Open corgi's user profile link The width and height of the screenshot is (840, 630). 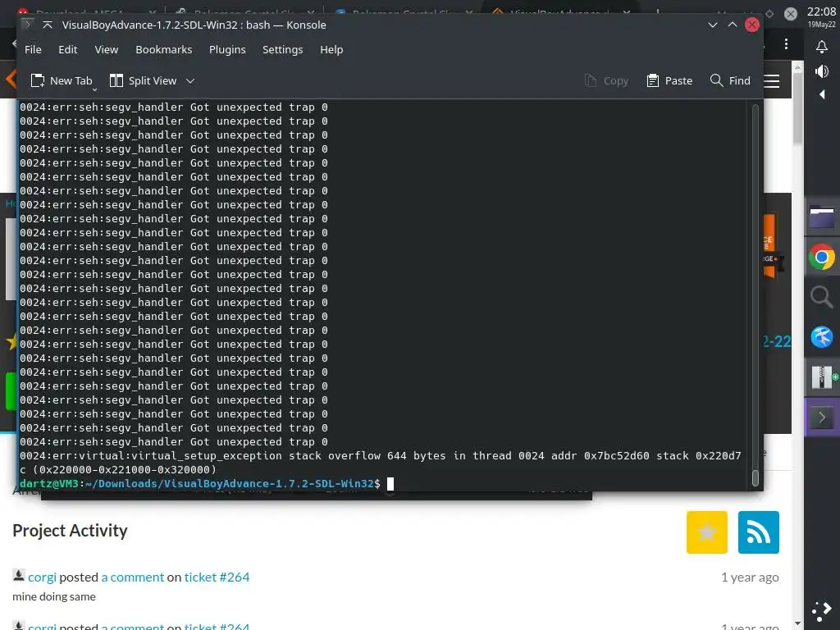pos(42,577)
